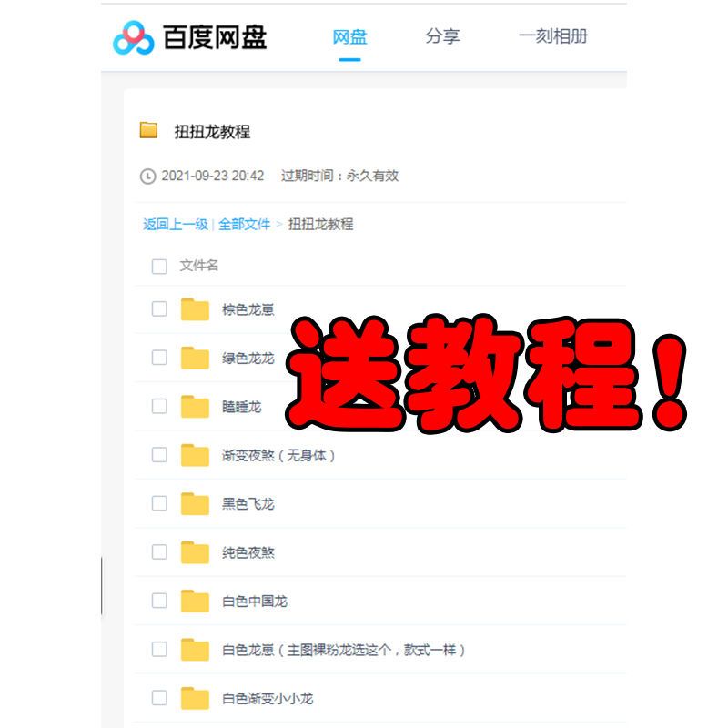Click the Baidu Netdisk cloud logo
728x728 pixels.
(x=133, y=37)
